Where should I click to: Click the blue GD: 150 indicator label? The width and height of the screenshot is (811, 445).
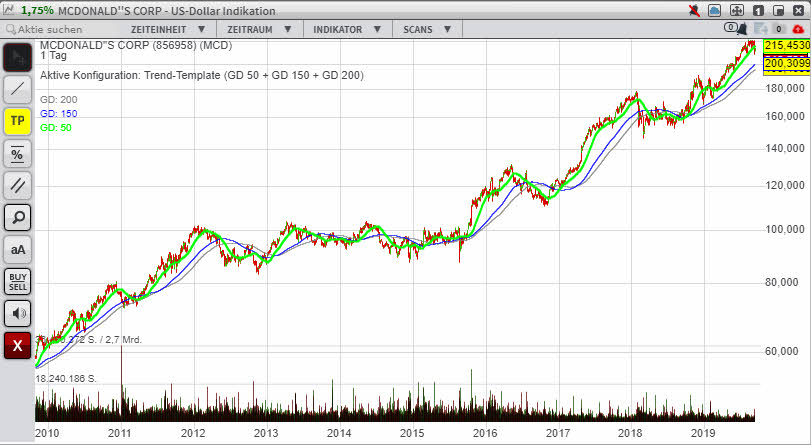click(x=58, y=114)
